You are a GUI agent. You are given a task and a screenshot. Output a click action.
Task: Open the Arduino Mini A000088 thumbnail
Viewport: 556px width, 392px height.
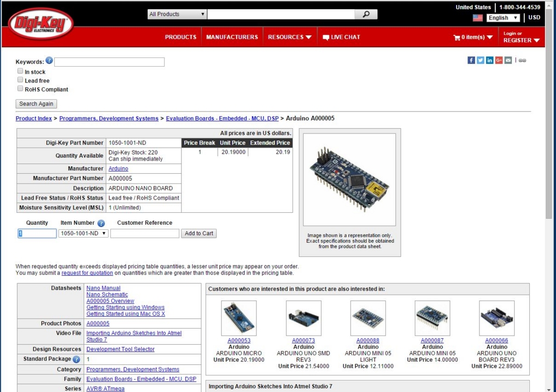point(368,318)
